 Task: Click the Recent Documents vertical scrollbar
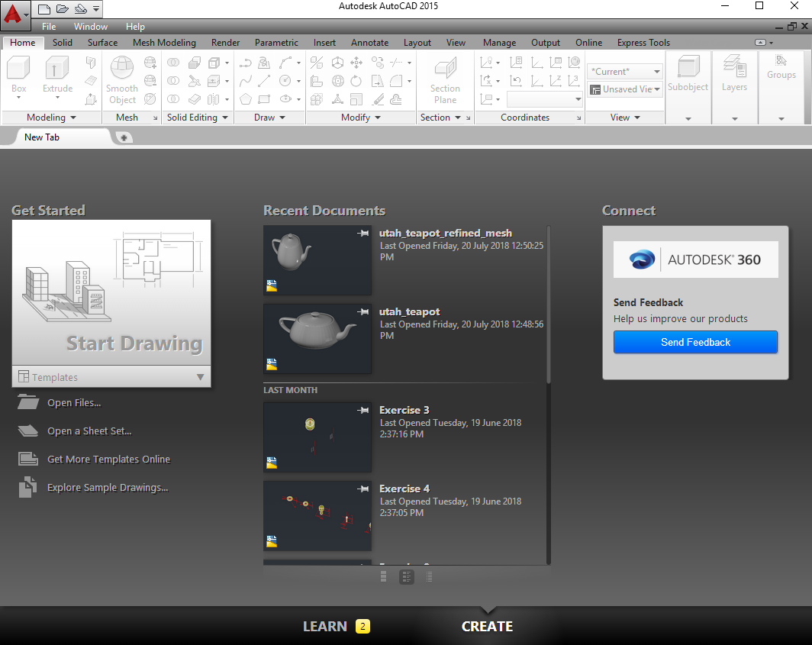click(548, 305)
